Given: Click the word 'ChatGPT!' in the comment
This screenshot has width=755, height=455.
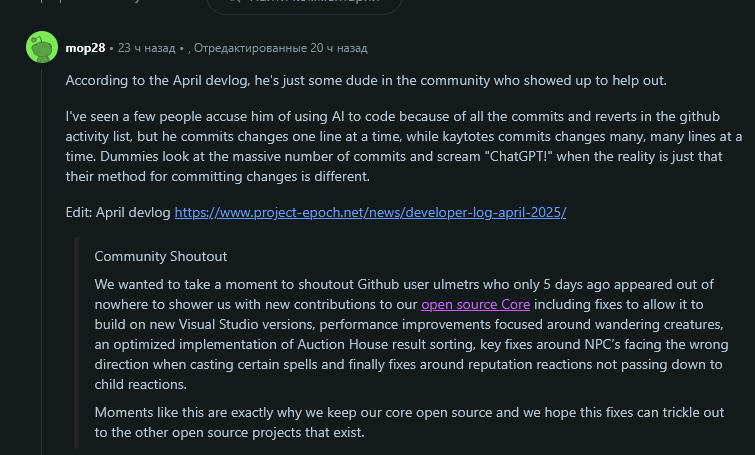Looking at the screenshot, I should point(518,156).
